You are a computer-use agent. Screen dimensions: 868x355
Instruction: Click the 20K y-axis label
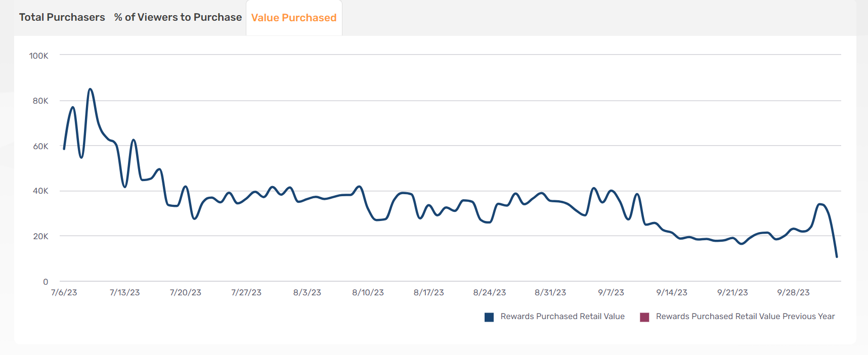point(40,236)
